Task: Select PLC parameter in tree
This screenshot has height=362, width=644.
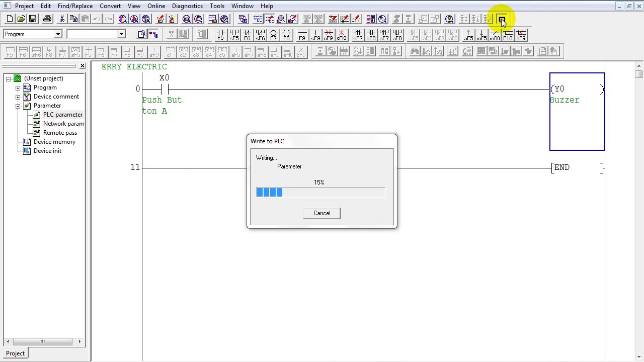Action: pyautogui.click(x=62, y=115)
